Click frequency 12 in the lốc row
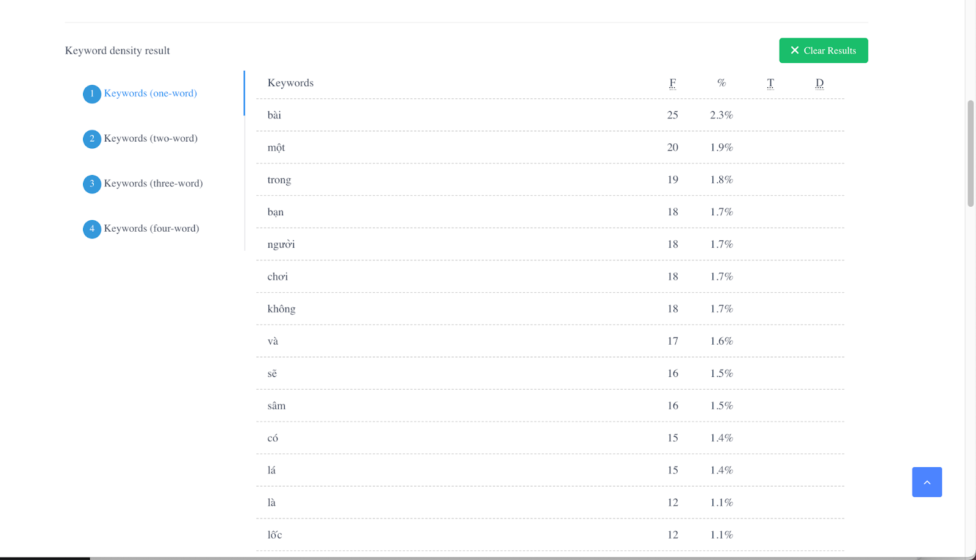This screenshot has height=560, width=976. pyautogui.click(x=672, y=535)
